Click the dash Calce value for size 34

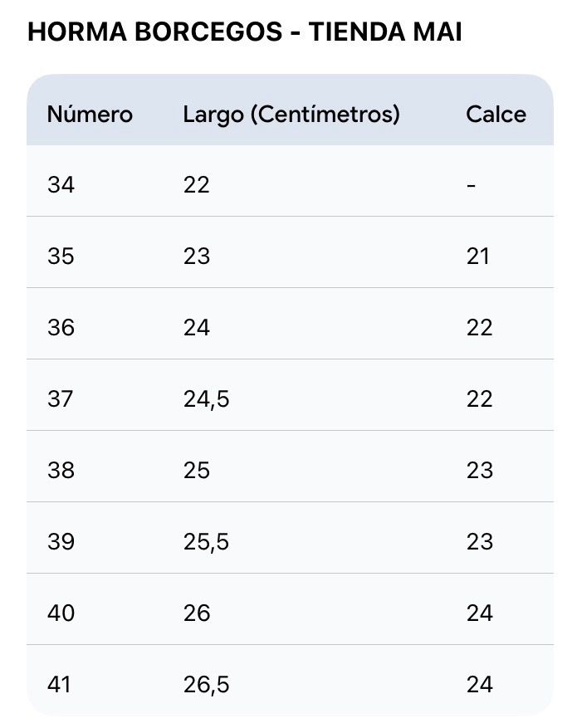coord(471,186)
